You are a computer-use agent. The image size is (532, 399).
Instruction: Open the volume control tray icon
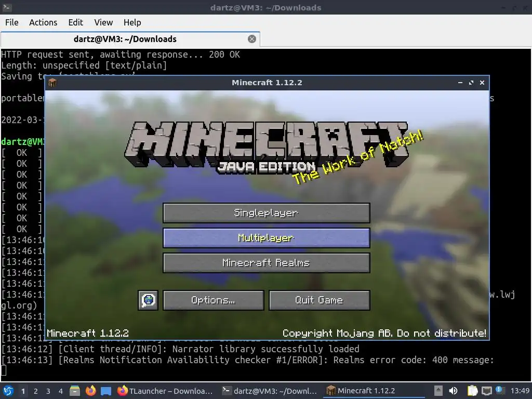click(x=453, y=391)
